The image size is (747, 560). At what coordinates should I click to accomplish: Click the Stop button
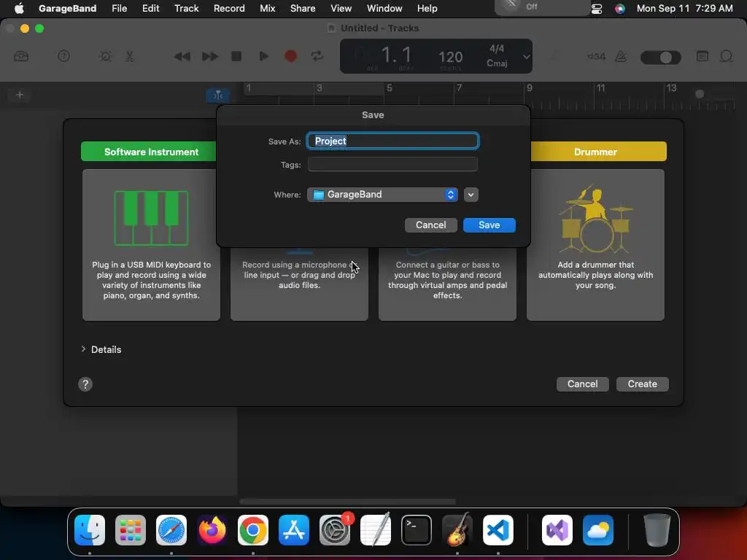click(236, 56)
